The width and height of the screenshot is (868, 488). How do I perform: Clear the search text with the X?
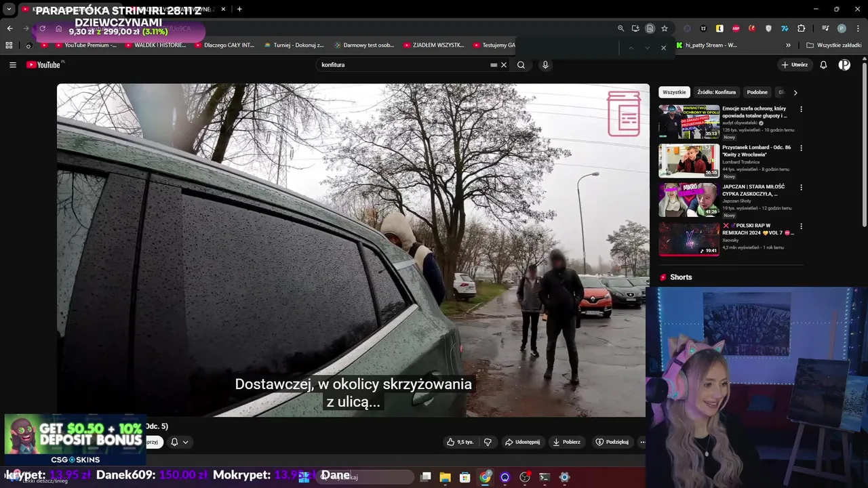point(504,65)
